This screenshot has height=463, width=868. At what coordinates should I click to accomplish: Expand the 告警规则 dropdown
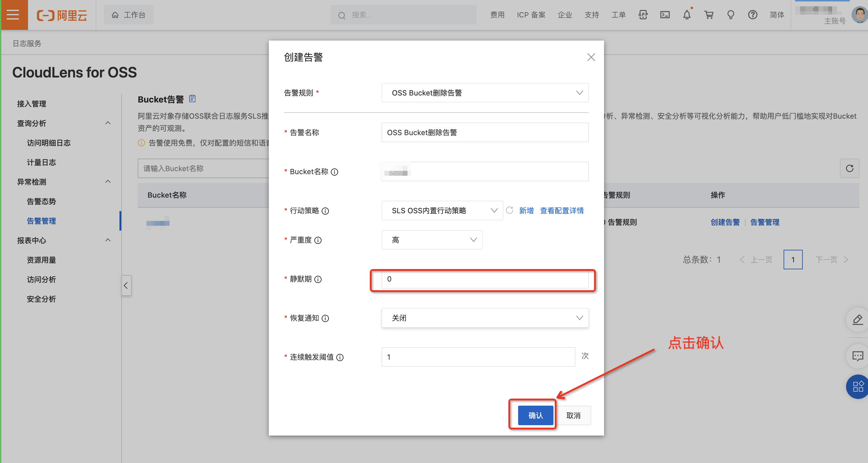click(485, 93)
